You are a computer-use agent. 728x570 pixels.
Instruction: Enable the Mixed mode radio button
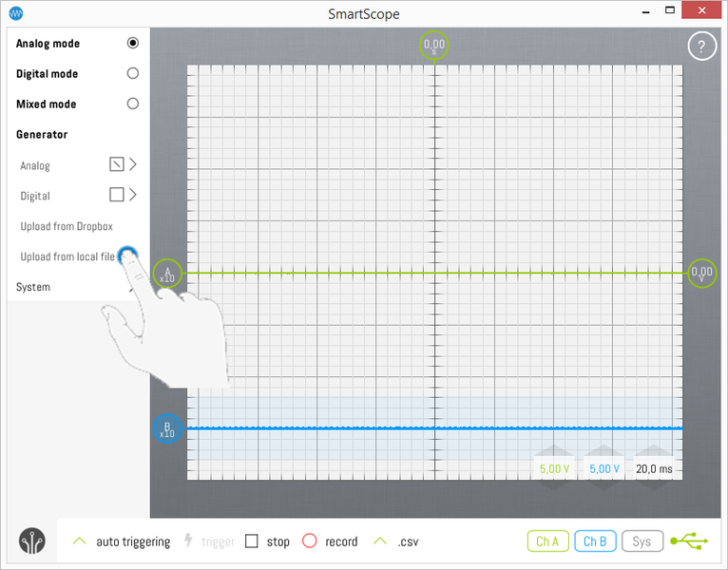(x=133, y=104)
